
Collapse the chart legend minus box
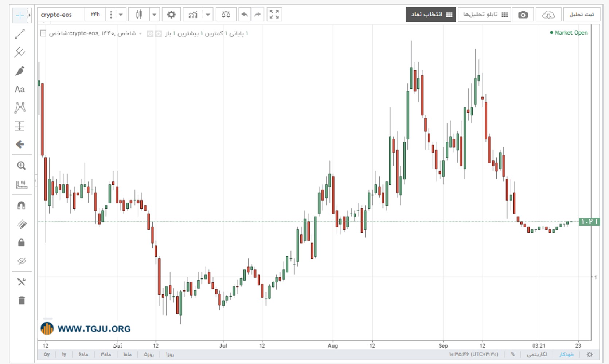[43, 33]
